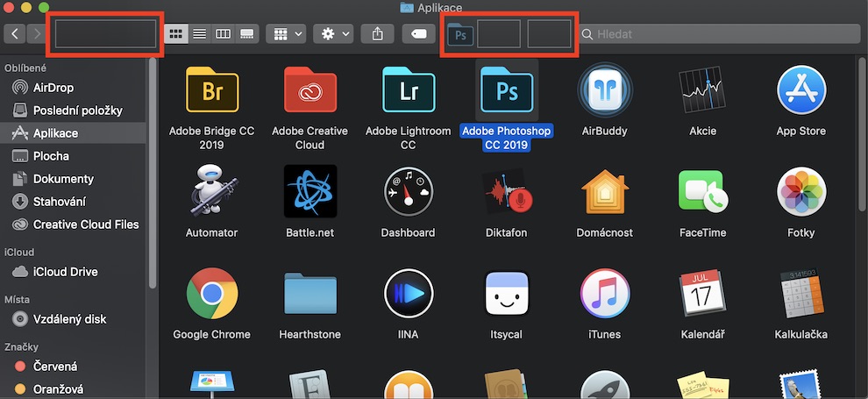Select the Mail stamp icon
The width and height of the screenshot is (868, 399).
(x=801, y=385)
